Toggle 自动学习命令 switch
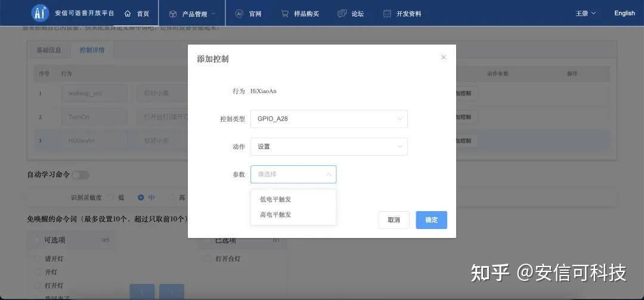The width and height of the screenshot is (644, 300). pyautogui.click(x=80, y=175)
